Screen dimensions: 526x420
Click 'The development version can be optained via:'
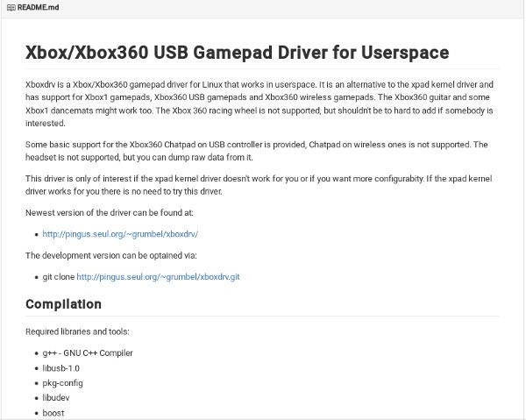(x=111, y=256)
